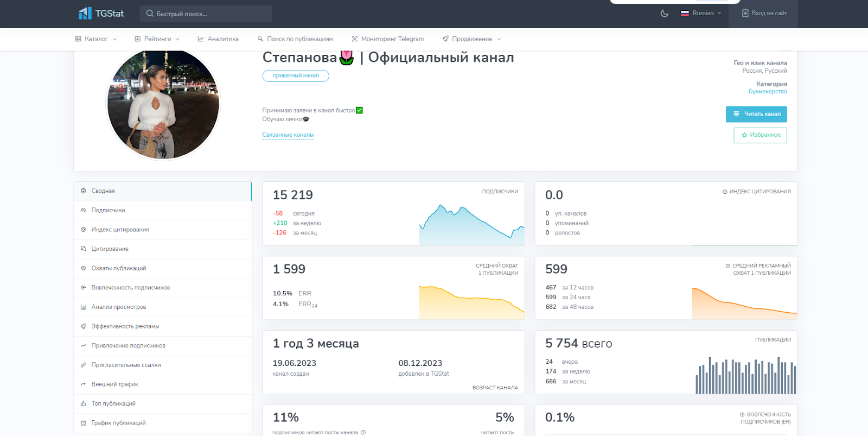The width and height of the screenshot is (868, 436).
Task: Add channel to Избранное favorites
Action: click(760, 135)
